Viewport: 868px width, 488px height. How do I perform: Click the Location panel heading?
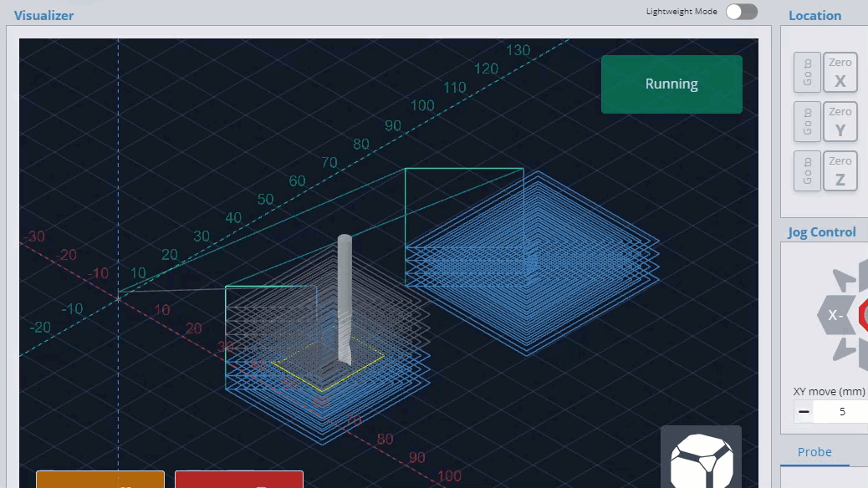(814, 16)
